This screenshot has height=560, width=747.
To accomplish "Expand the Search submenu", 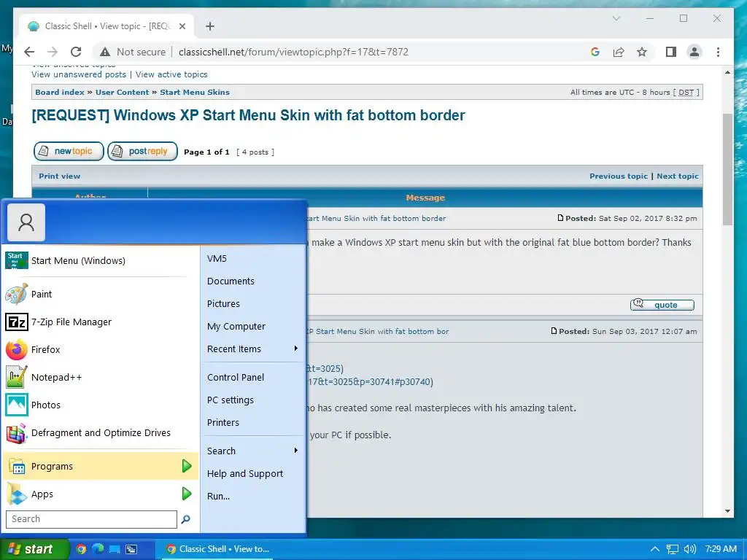I will click(x=253, y=451).
